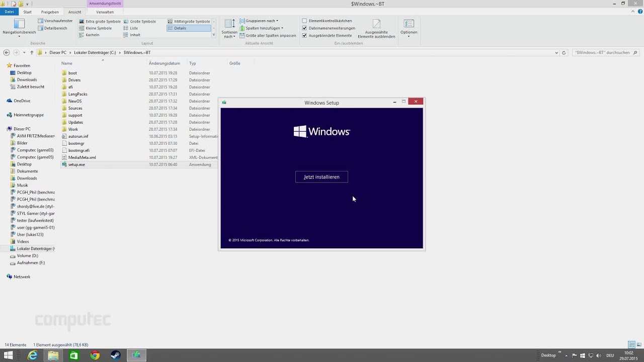Open Internet Explorer from taskbar
Viewport: 644px width, 362px height.
(33, 355)
